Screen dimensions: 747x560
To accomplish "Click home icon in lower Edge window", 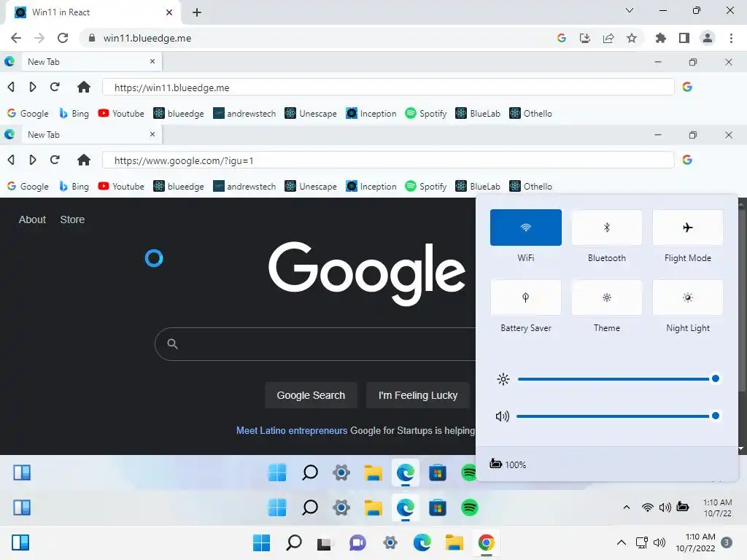I will pyautogui.click(x=84, y=160).
